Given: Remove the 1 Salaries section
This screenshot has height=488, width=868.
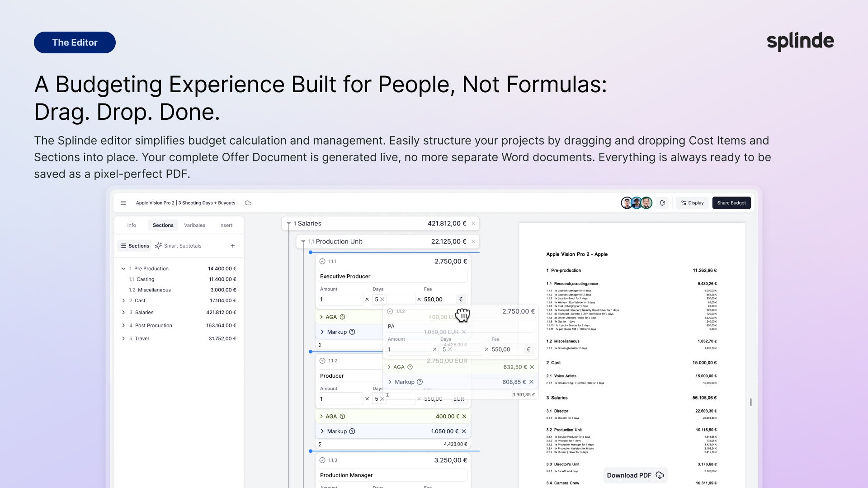Looking at the screenshot, I should [473, 224].
